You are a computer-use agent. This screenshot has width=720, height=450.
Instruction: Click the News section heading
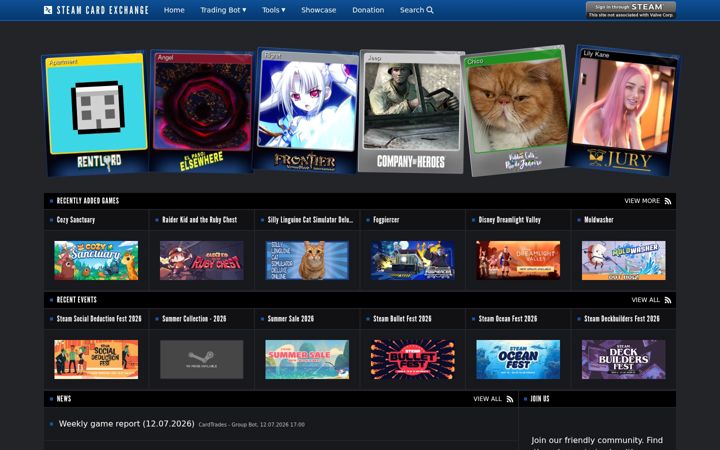pos(64,399)
